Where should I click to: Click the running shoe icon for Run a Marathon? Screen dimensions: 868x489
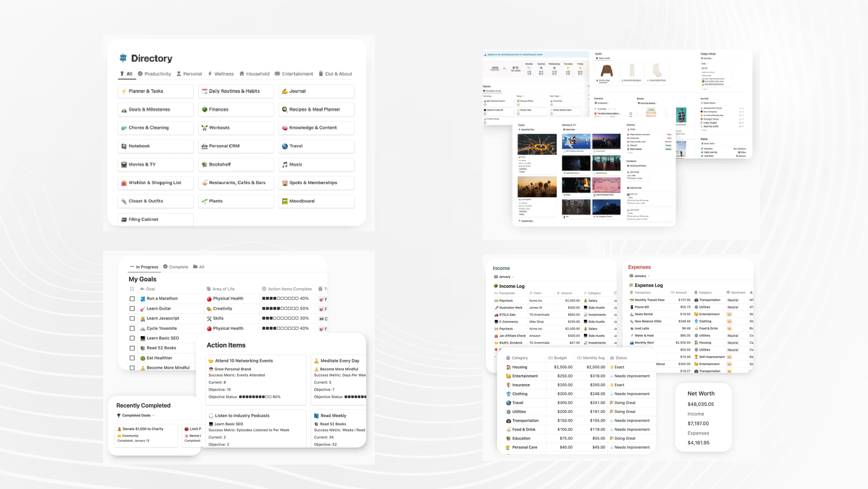142,299
